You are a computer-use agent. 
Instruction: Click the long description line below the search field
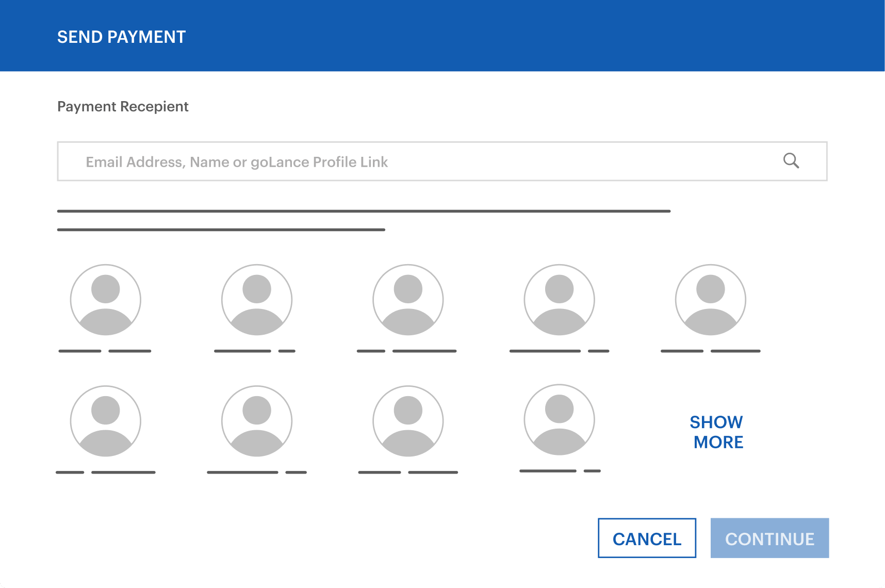(x=364, y=211)
